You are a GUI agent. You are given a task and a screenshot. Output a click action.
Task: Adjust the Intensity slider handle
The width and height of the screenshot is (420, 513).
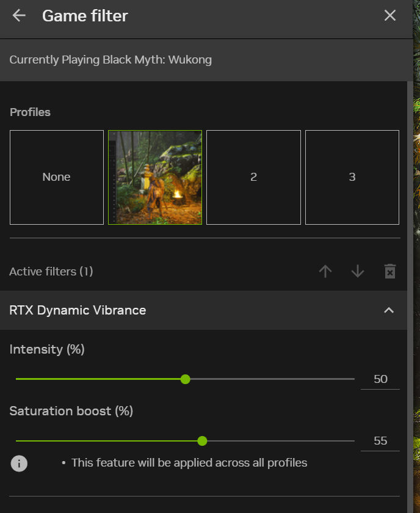[x=186, y=379]
